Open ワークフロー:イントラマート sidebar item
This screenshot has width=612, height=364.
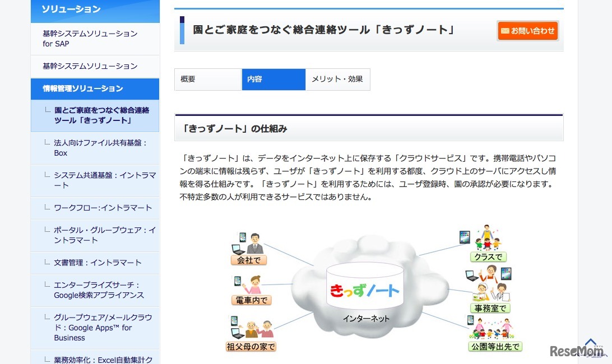95,208
